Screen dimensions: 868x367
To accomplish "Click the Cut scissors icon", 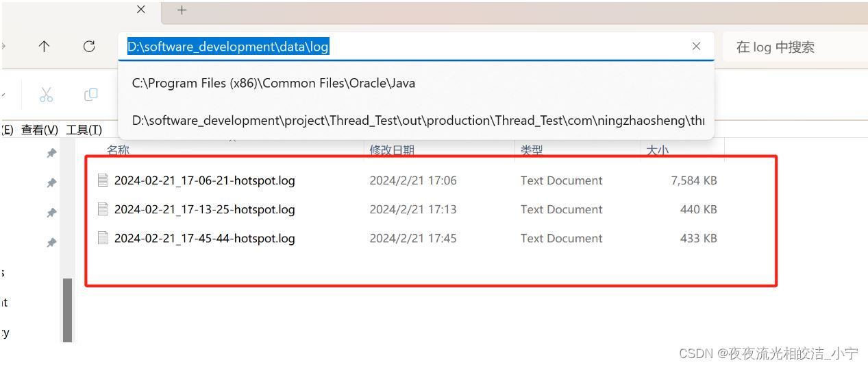I will point(46,95).
